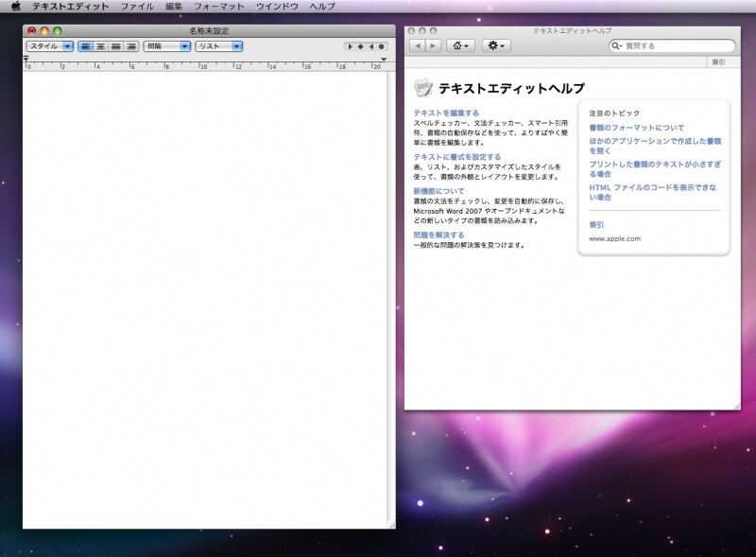
Task: Select the align-left icon in the toolbar
Action: click(86, 45)
